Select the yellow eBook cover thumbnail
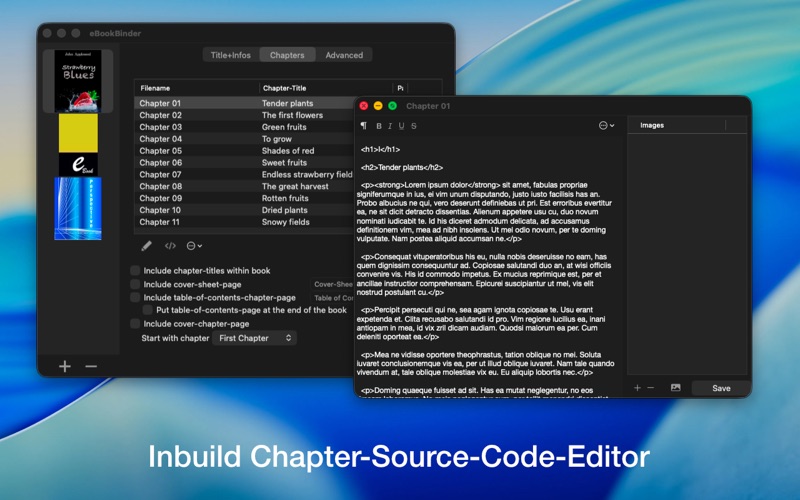The height and width of the screenshot is (500, 800). pos(78,145)
